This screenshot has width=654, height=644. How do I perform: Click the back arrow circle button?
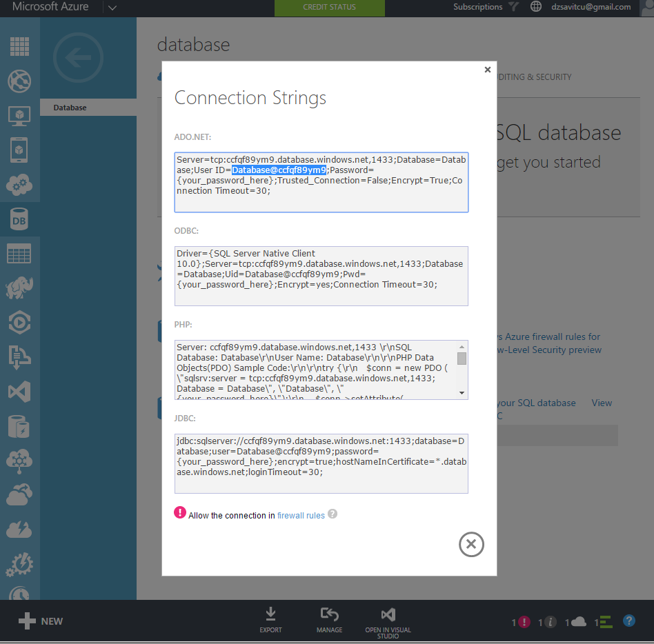(79, 57)
